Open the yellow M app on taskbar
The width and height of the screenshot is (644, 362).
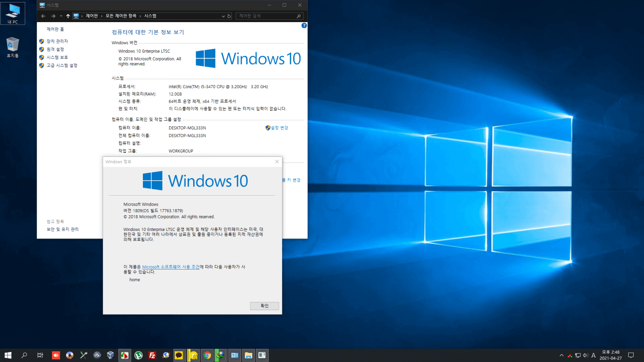point(194,355)
